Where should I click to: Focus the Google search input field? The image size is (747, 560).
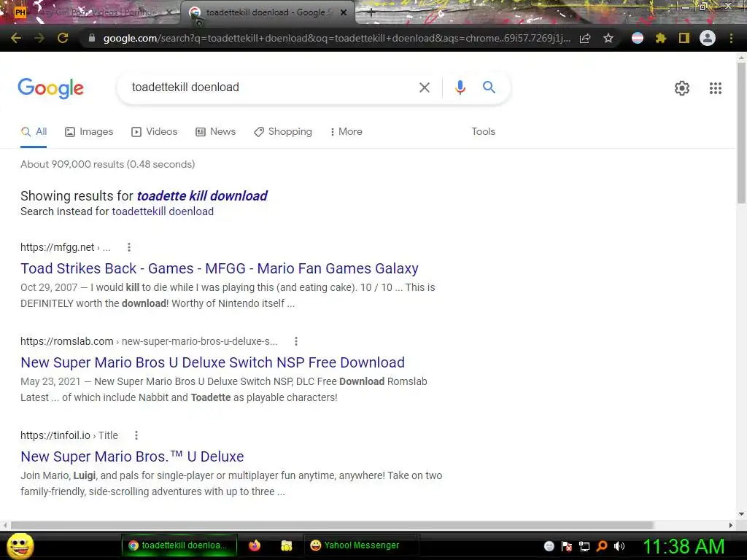[x=269, y=87]
